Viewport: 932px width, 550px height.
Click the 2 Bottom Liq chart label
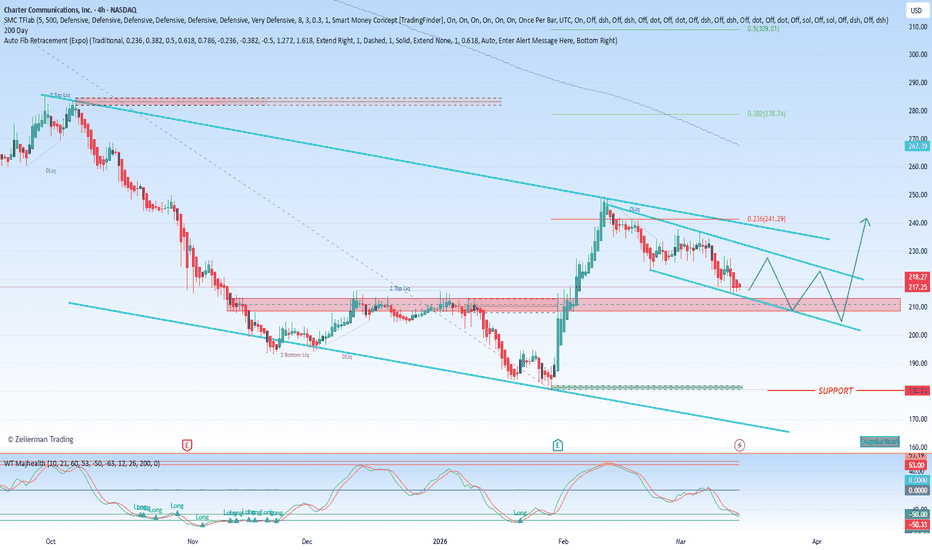tap(295, 355)
